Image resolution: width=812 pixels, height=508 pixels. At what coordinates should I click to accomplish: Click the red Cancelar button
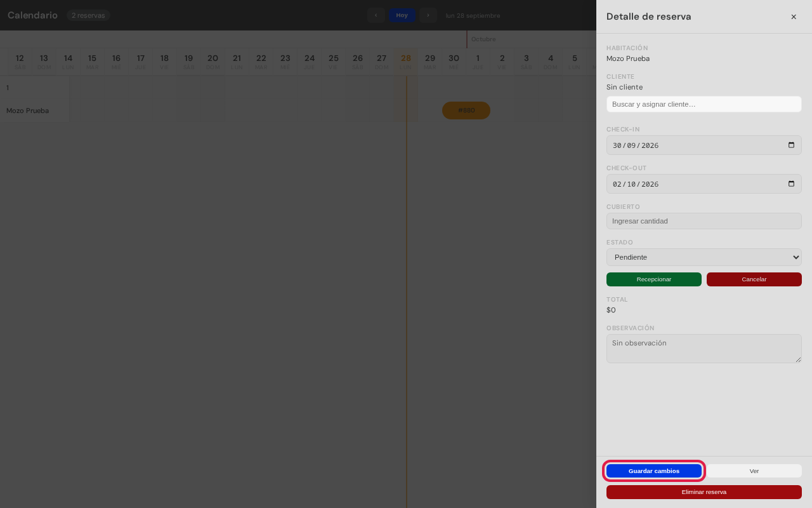754,279
